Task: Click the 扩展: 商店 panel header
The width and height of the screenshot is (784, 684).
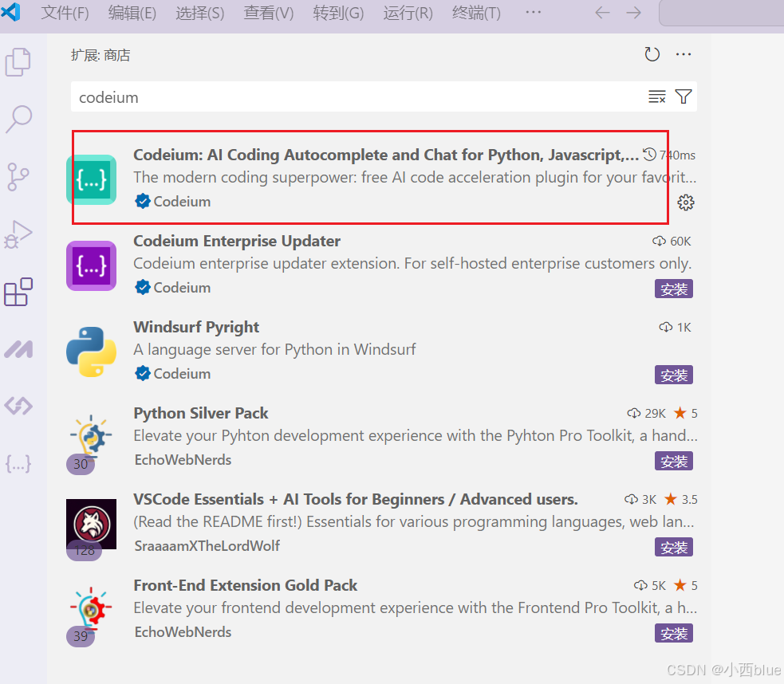Action: tap(100, 55)
